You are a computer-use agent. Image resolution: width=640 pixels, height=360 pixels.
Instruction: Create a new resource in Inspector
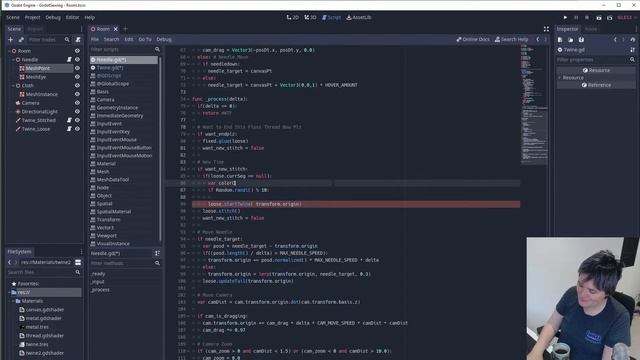click(560, 40)
